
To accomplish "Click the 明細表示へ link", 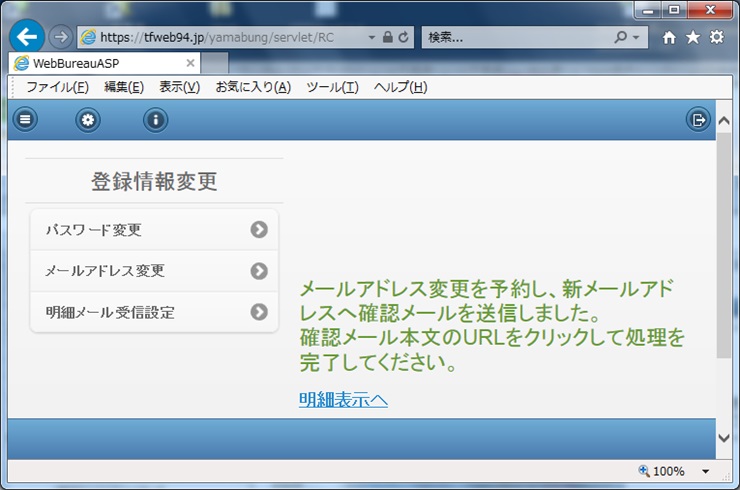I will coord(343,400).
